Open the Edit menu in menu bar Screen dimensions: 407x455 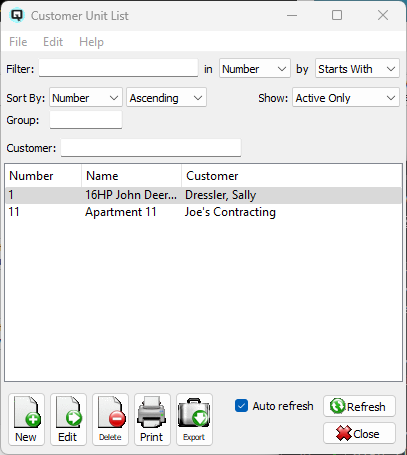coord(53,42)
